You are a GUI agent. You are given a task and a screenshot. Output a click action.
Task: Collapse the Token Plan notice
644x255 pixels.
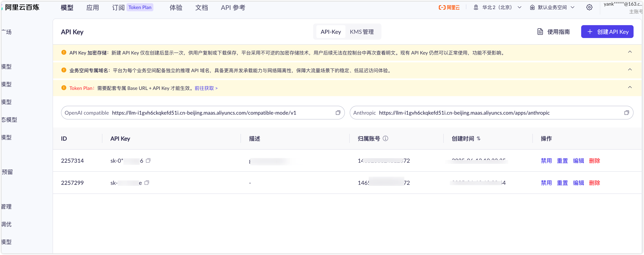tap(630, 87)
